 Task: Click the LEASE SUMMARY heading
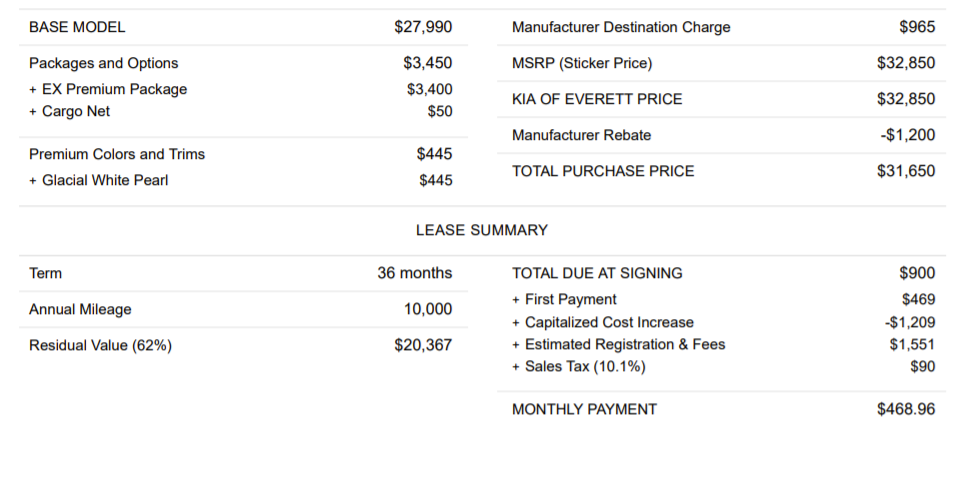pyautogui.click(x=482, y=230)
